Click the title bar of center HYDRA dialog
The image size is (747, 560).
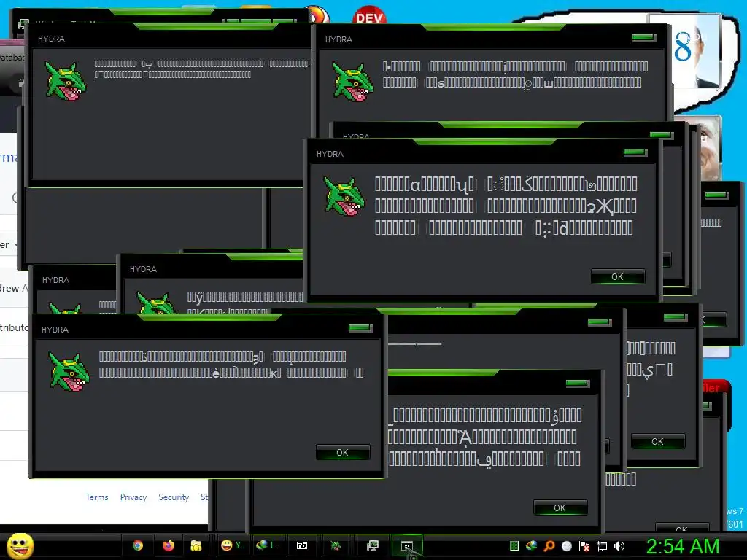(x=483, y=153)
